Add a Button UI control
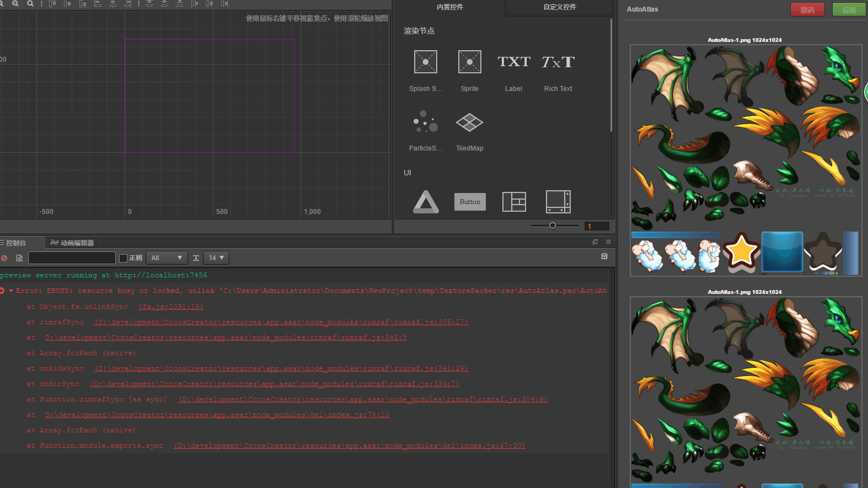This screenshot has height=488, width=868. (x=470, y=202)
